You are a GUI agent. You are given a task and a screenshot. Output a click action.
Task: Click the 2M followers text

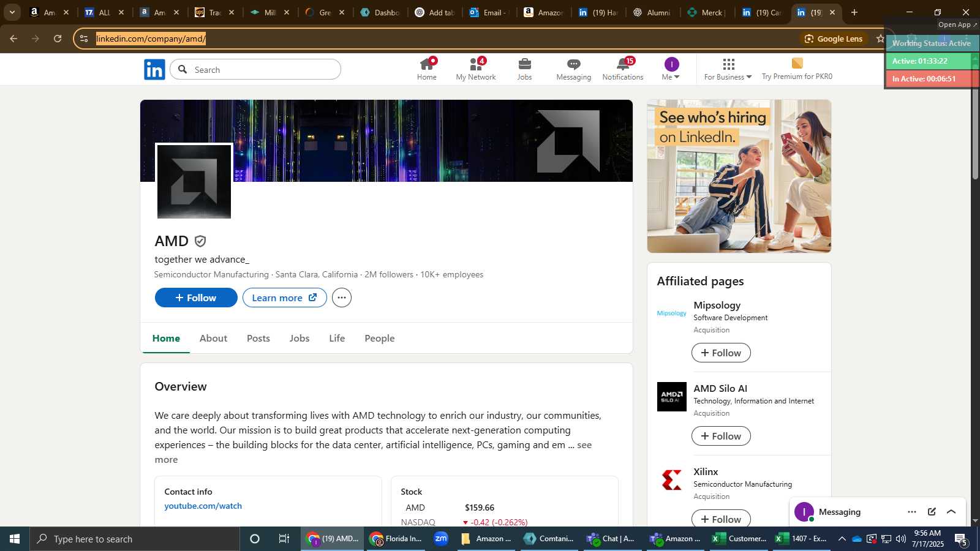pos(389,274)
